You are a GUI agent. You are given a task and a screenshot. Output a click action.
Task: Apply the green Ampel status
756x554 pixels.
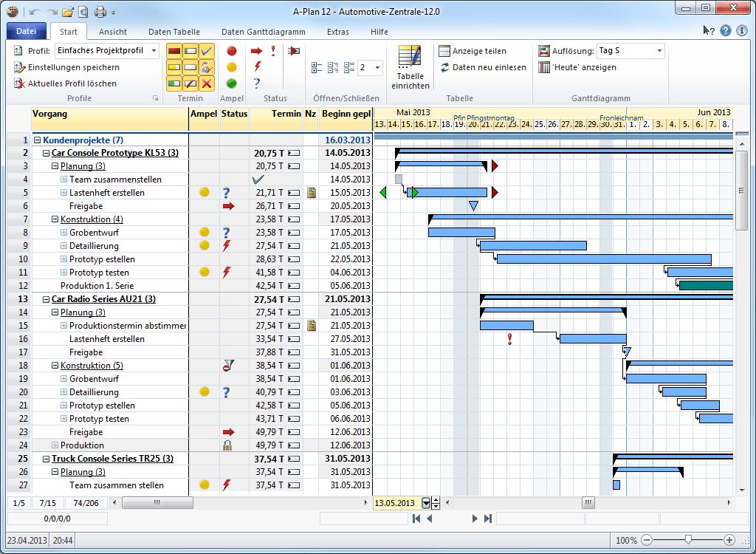231,83
